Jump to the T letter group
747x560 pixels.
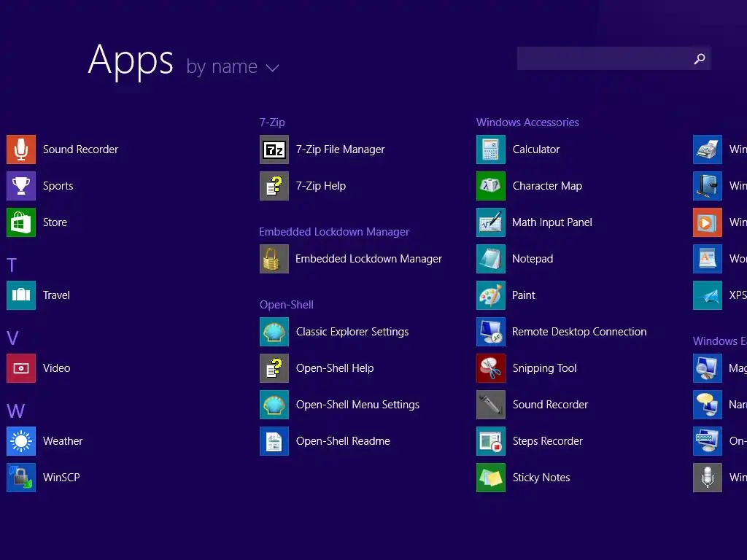tap(12, 265)
